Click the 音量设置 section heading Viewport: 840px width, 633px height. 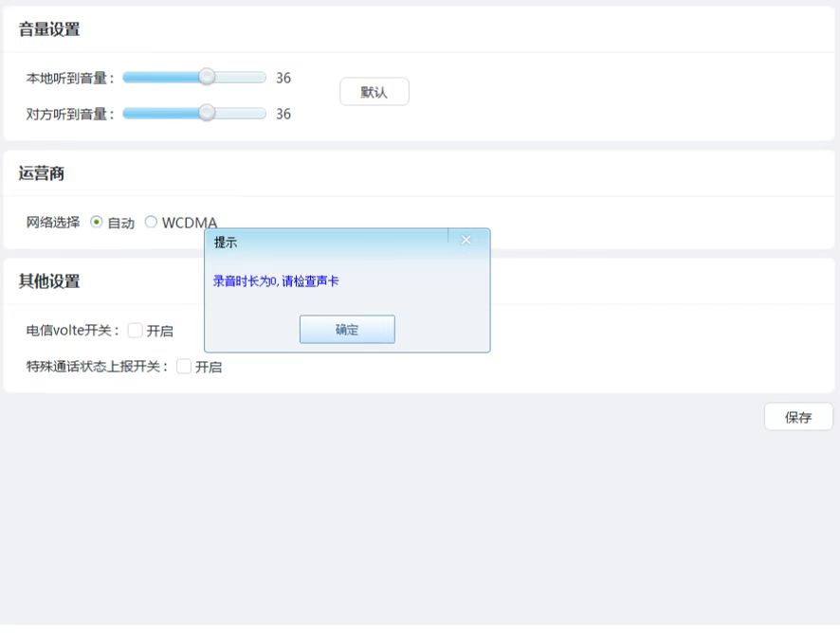(49, 29)
